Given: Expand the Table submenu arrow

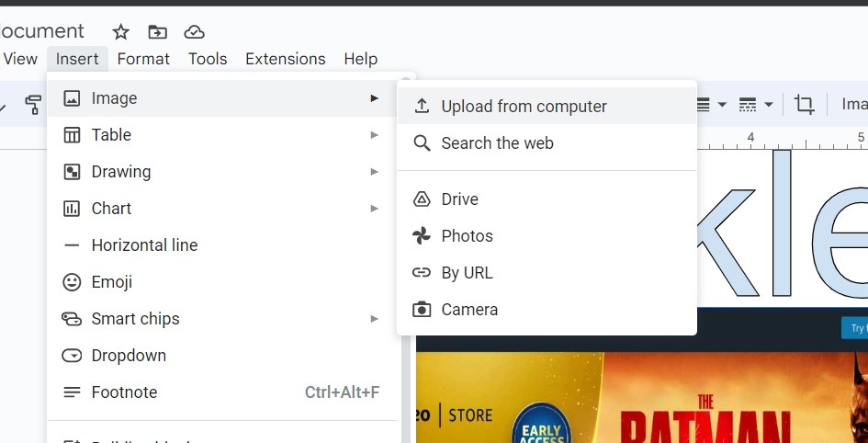Looking at the screenshot, I should pos(374,135).
